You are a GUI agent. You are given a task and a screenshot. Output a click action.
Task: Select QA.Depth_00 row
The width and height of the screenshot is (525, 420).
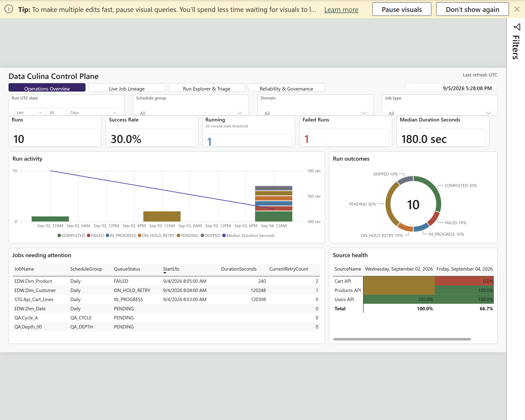tap(166, 327)
